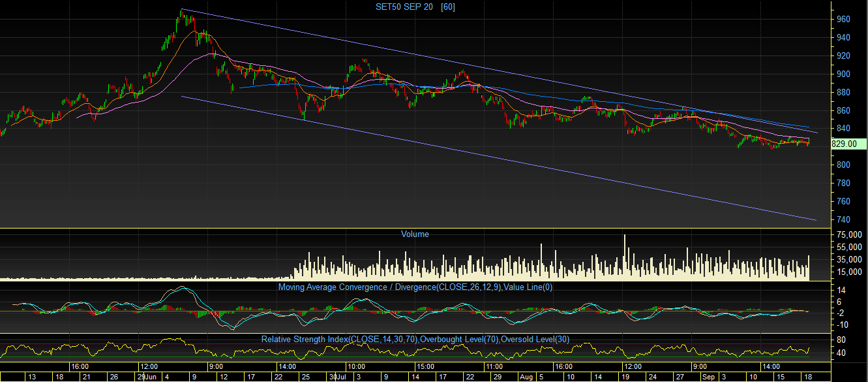
Task: Click the 19 date axis label
Action: (626, 377)
